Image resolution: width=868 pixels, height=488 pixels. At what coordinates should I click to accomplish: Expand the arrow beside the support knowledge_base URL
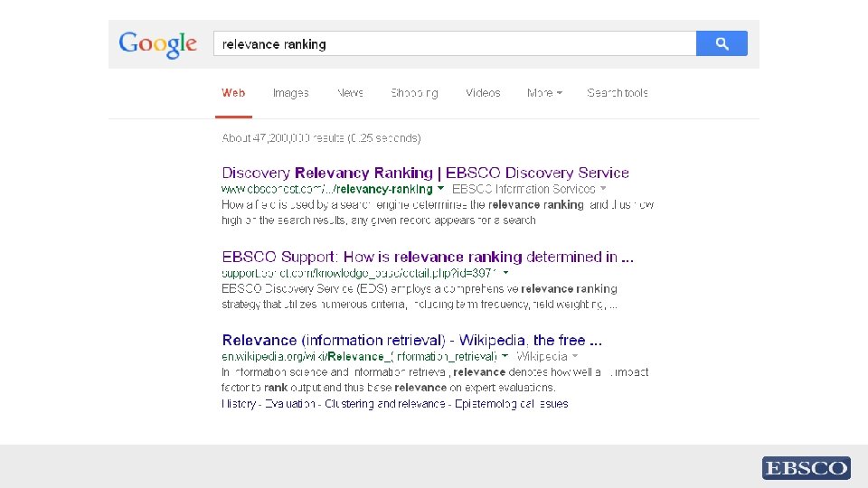(505, 273)
